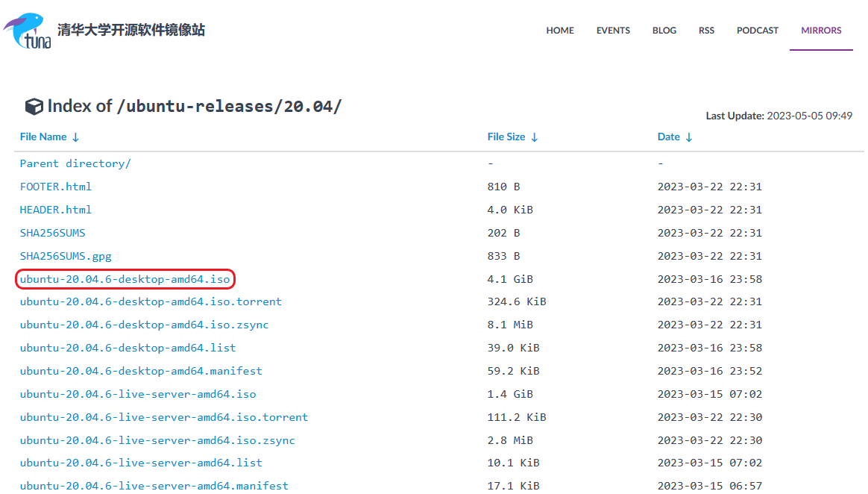Open live-server-amd64.manifest file
Viewport: 868px width, 494px height.
click(x=154, y=486)
